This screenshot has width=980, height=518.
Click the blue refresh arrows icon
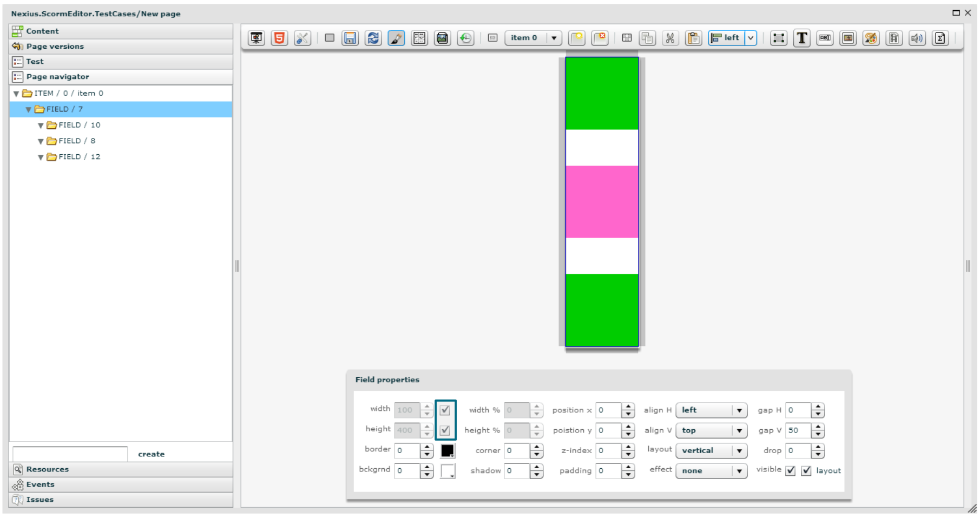pos(373,38)
